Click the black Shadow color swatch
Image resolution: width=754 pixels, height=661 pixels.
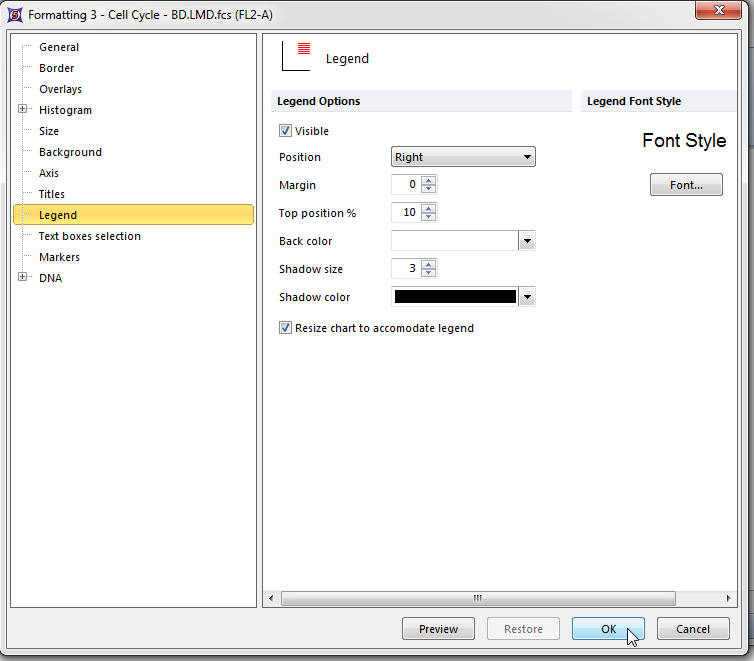tap(455, 297)
